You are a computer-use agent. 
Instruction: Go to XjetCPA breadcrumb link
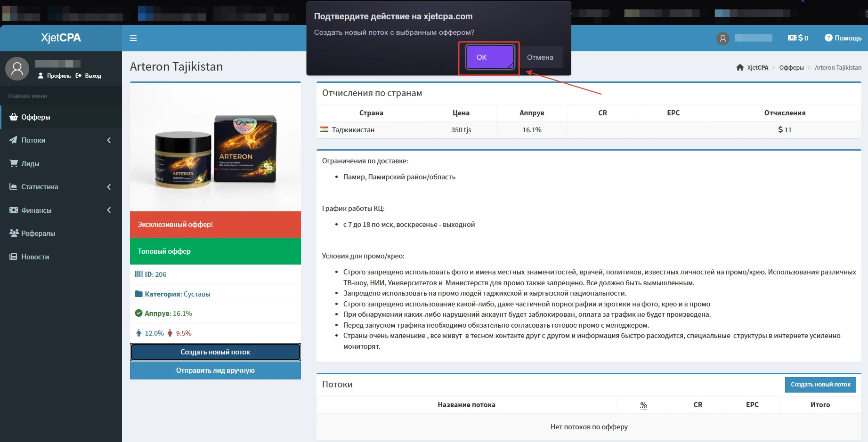[x=757, y=67]
